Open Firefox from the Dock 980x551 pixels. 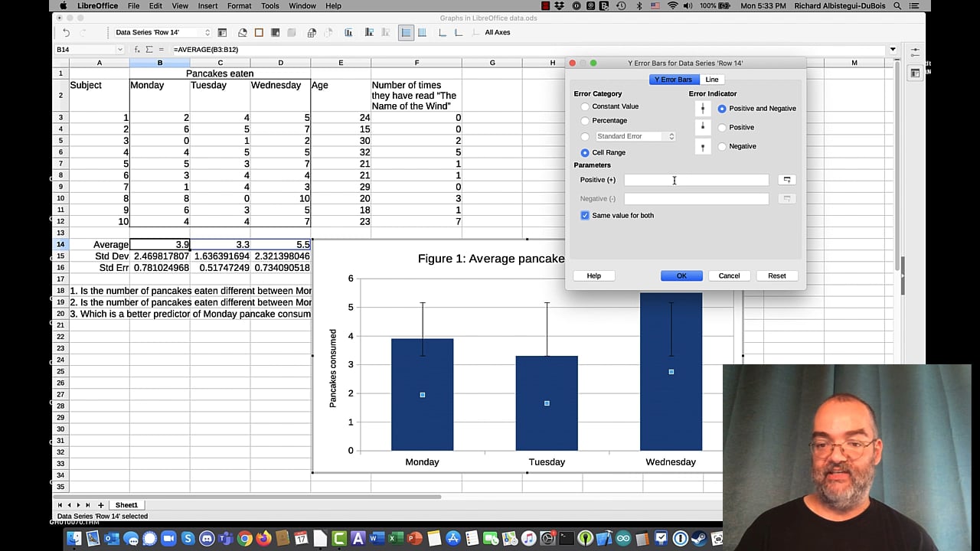263,539
